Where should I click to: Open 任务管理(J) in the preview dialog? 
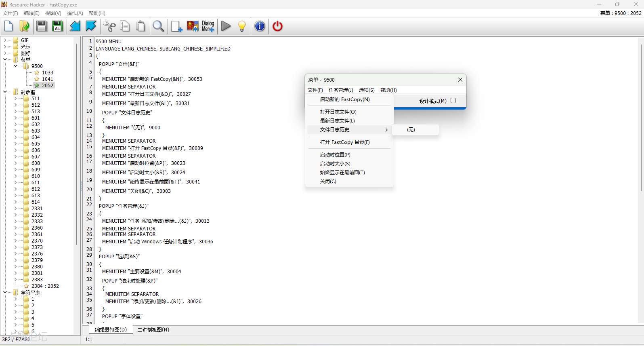(340, 90)
